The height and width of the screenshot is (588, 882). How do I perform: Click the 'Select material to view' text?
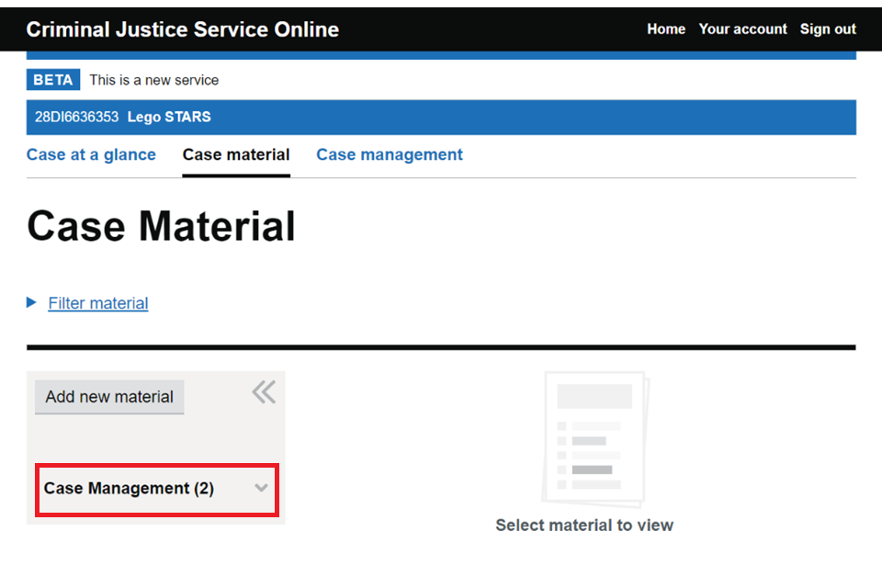click(x=584, y=526)
